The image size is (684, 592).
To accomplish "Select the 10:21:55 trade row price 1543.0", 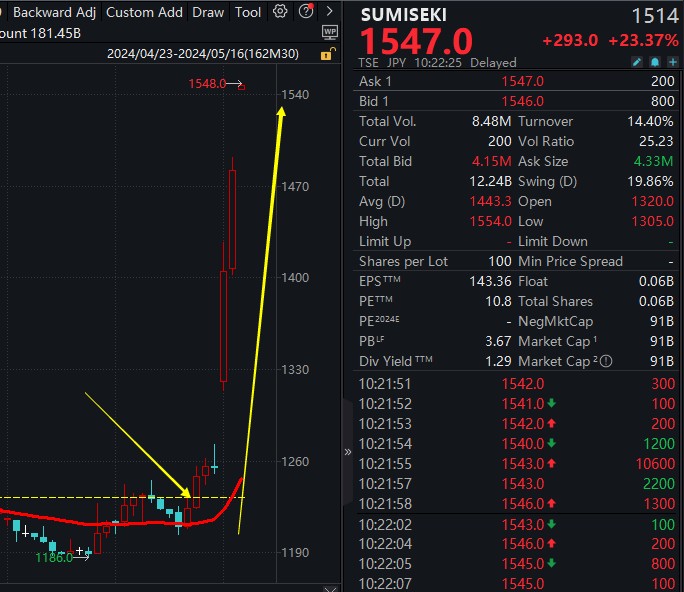I will [x=522, y=464].
